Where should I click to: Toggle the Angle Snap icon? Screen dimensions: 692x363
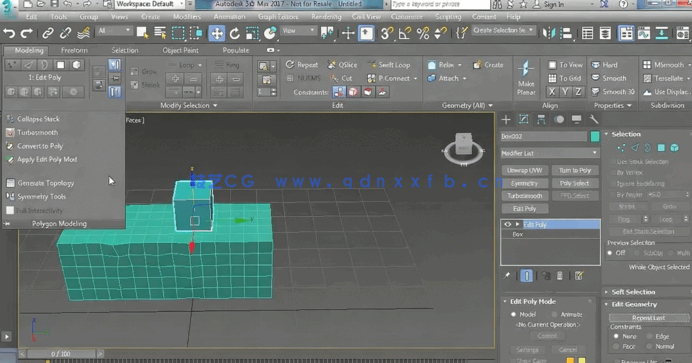tap(405, 33)
